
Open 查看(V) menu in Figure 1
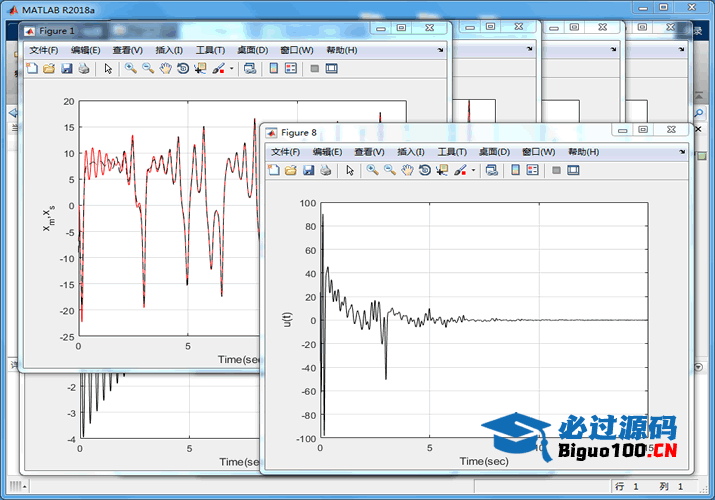click(x=128, y=50)
